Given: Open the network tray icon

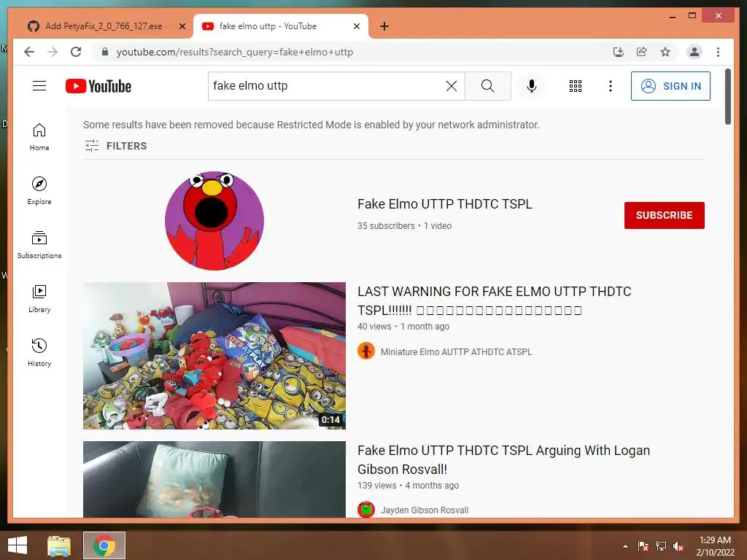Looking at the screenshot, I should click(661, 546).
